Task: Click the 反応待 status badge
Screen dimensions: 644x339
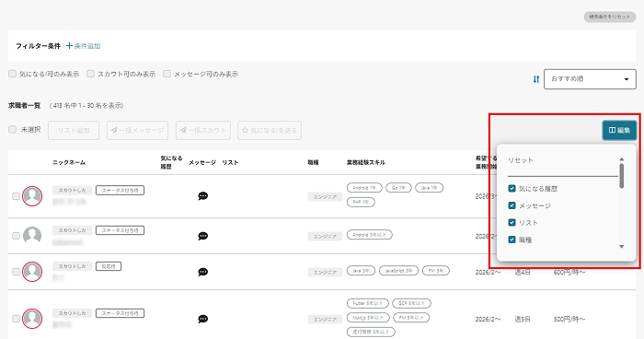Action: [x=109, y=266]
